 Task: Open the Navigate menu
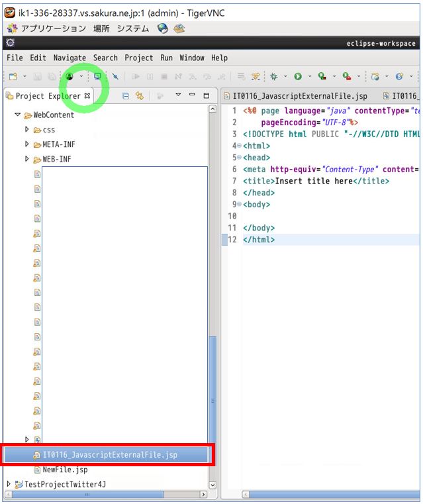(70, 58)
